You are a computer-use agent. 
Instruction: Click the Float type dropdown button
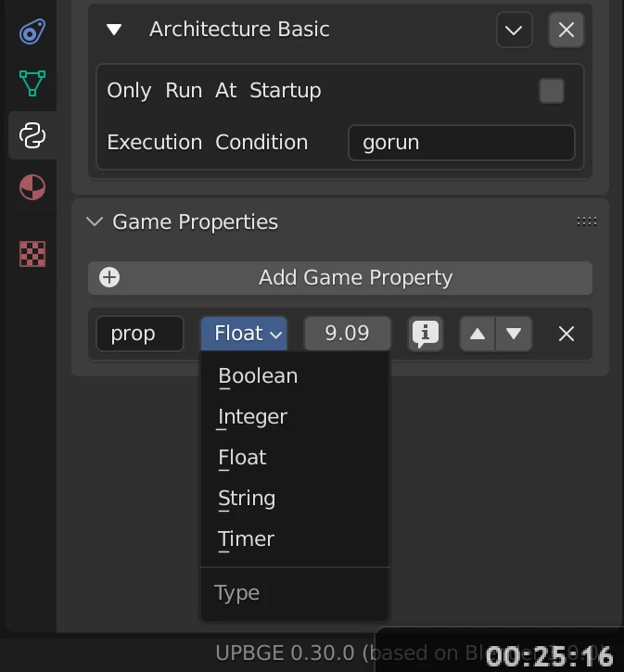(x=244, y=334)
